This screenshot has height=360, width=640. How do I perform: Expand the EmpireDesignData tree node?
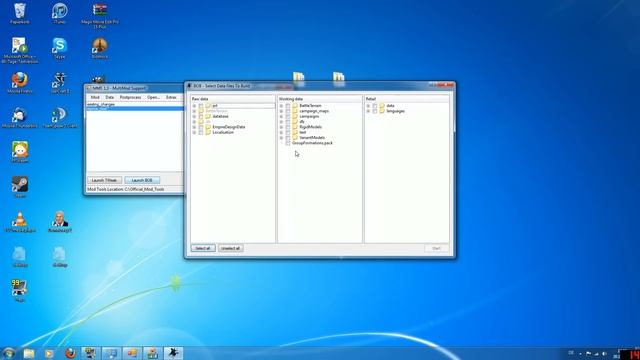coord(194,127)
